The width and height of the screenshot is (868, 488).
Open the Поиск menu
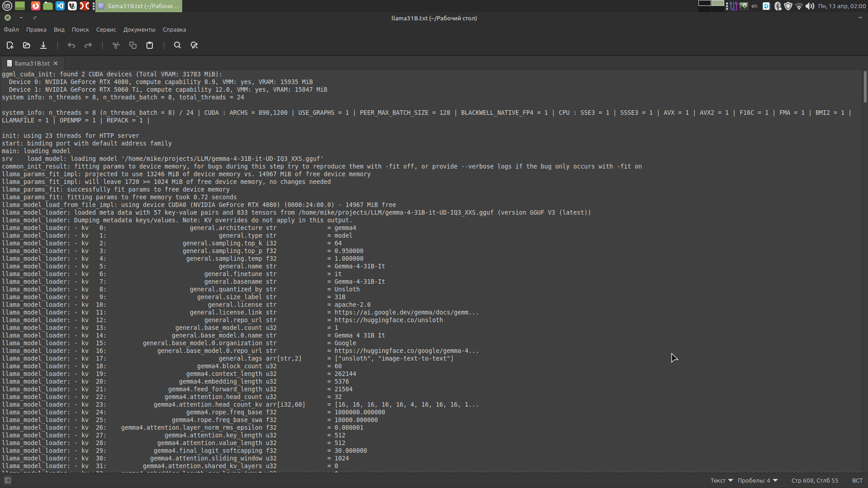(80, 29)
